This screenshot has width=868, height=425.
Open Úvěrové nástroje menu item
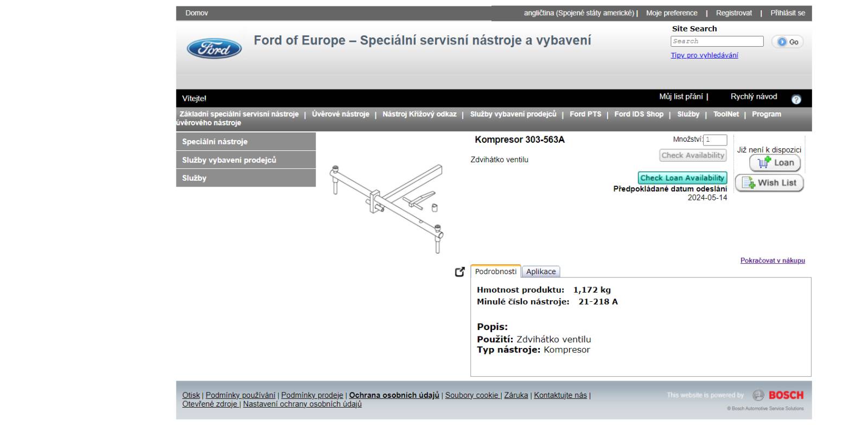point(340,114)
